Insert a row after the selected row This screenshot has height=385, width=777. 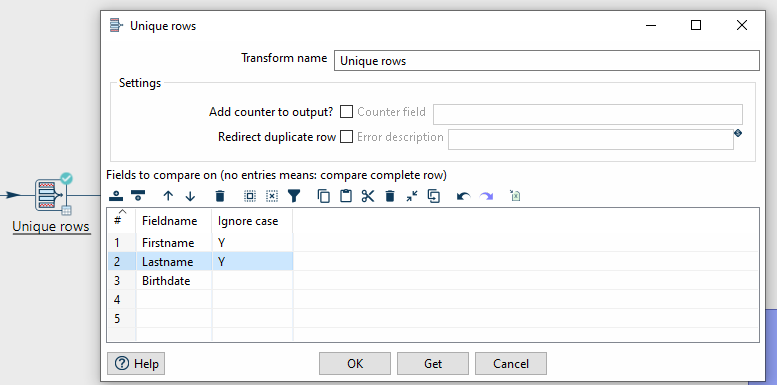[x=138, y=196]
